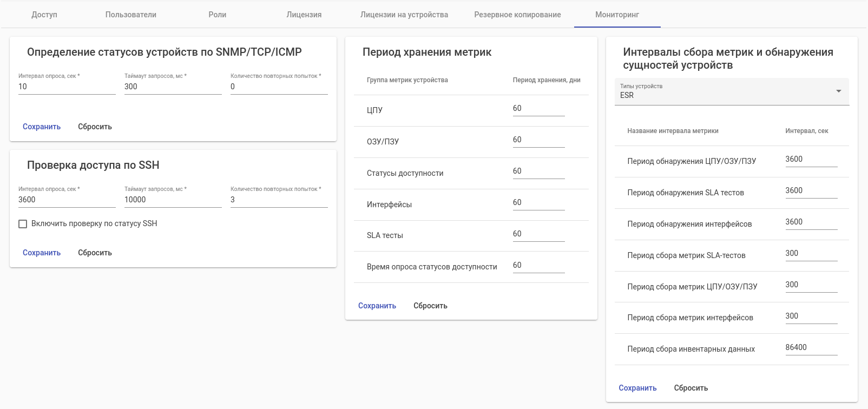Edit the SSH request timeout field

pyautogui.click(x=173, y=200)
